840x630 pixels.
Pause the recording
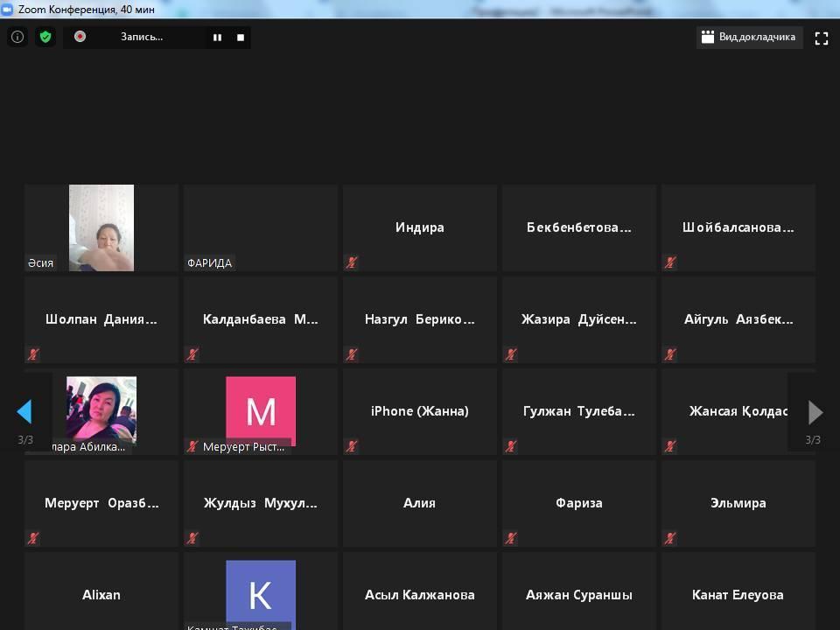(x=217, y=38)
